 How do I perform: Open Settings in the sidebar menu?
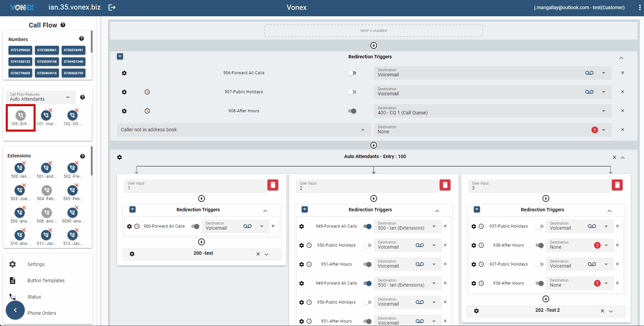(36, 264)
